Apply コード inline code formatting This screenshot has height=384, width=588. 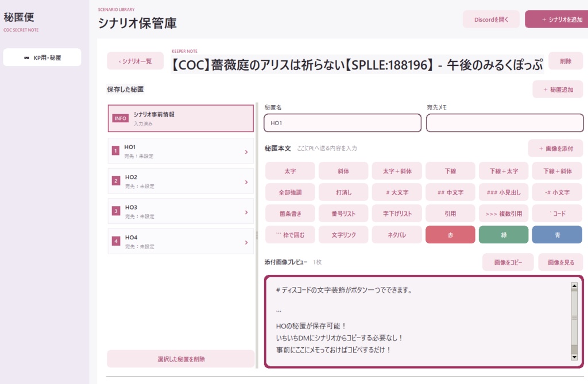point(557,214)
